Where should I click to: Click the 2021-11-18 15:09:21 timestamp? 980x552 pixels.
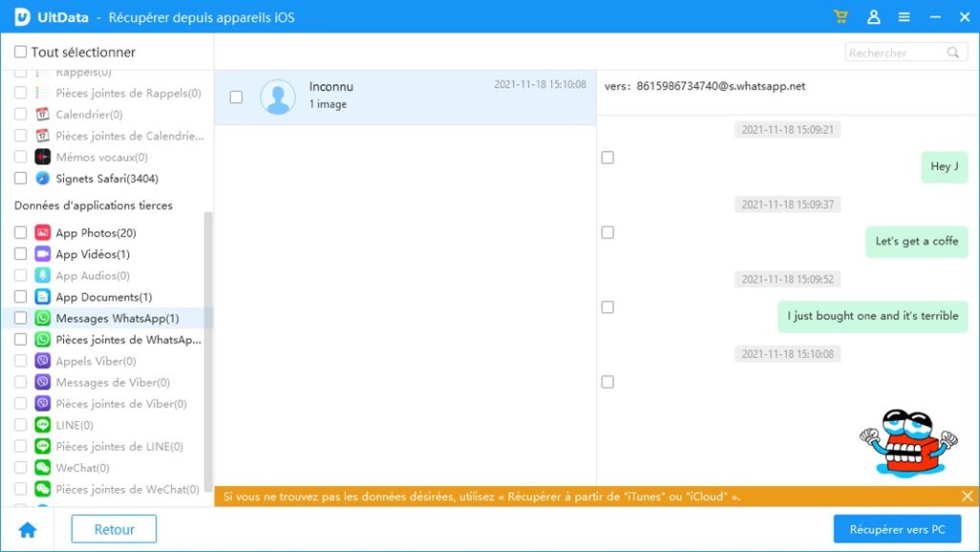788,130
